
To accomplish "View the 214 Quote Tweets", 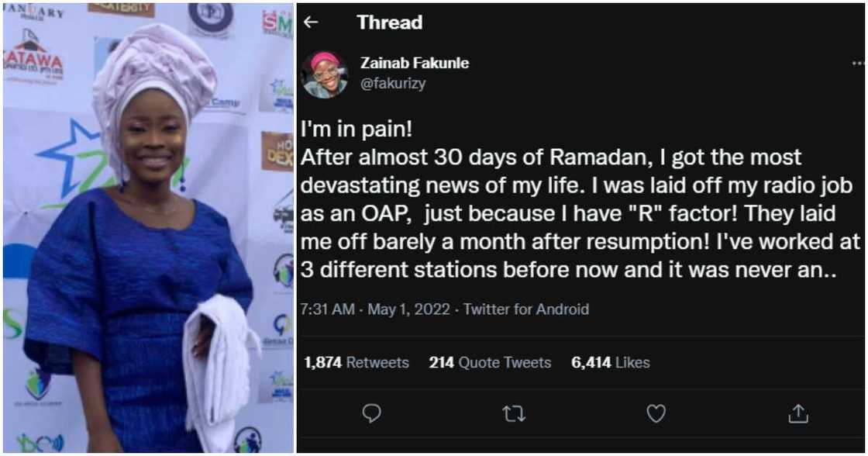I will click(x=490, y=362).
